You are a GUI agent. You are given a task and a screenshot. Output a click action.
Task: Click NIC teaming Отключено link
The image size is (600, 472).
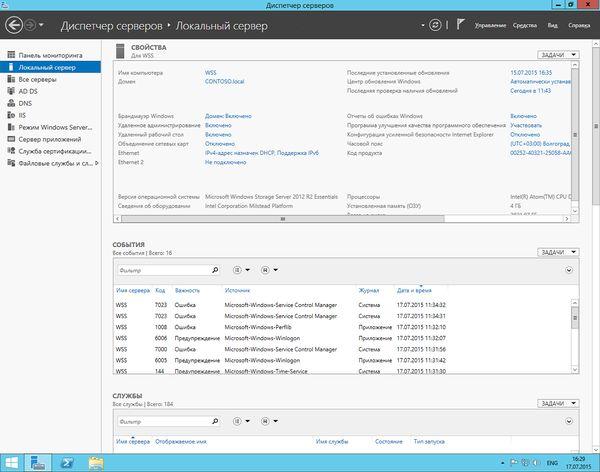pyautogui.click(x=220, y=144)
